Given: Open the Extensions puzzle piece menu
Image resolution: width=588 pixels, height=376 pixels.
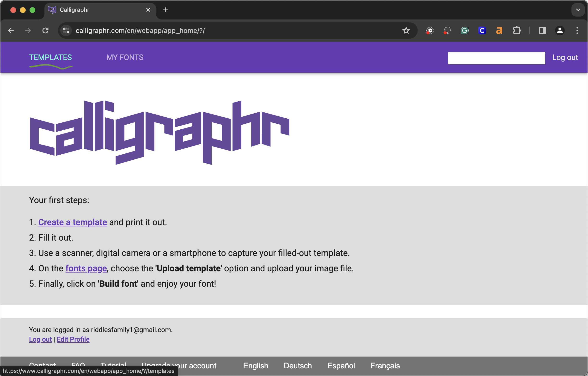Looking at the screenshot, I should point(517,30).
